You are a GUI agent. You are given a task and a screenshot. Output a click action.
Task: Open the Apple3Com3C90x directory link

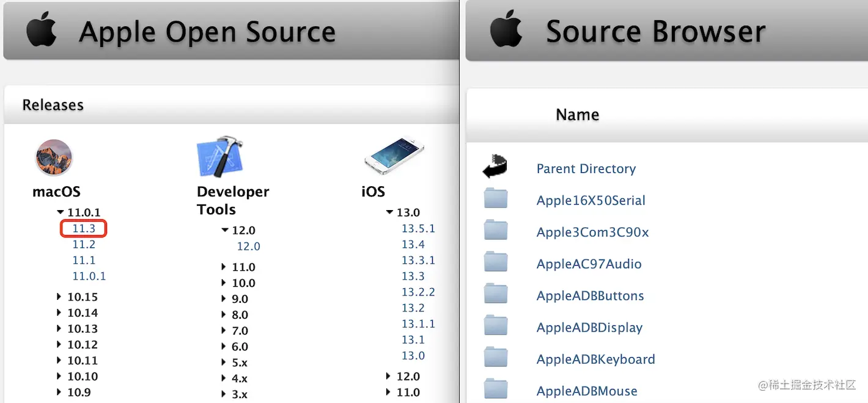tap(592, 232)
